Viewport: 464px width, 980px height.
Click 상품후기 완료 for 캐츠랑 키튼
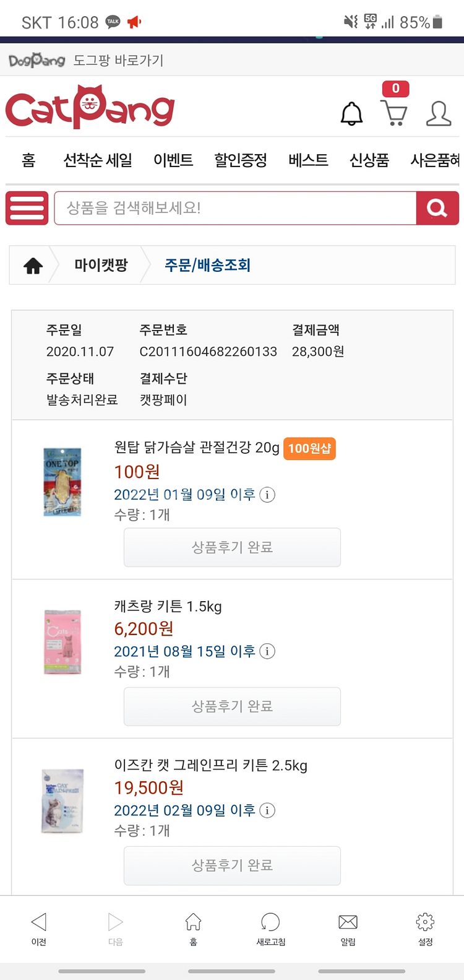pyautogui.click(x=232, y=706)
